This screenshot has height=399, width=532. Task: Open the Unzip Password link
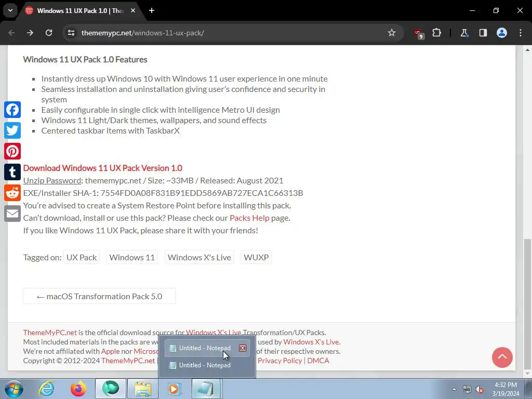52,180
